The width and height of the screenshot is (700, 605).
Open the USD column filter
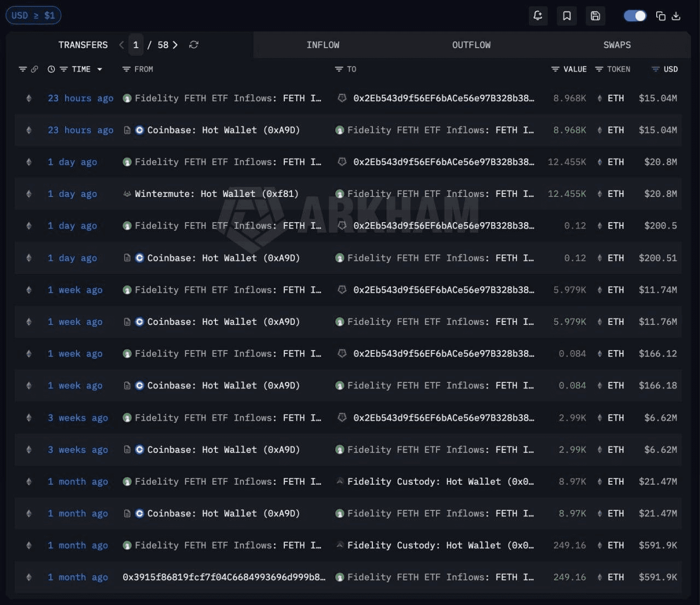point(655,69)
